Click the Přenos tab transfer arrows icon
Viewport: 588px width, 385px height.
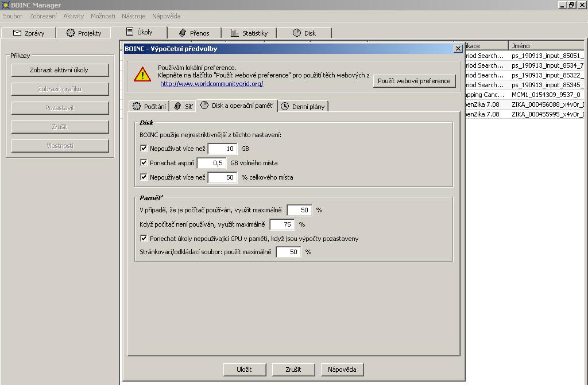coord(183,33)
